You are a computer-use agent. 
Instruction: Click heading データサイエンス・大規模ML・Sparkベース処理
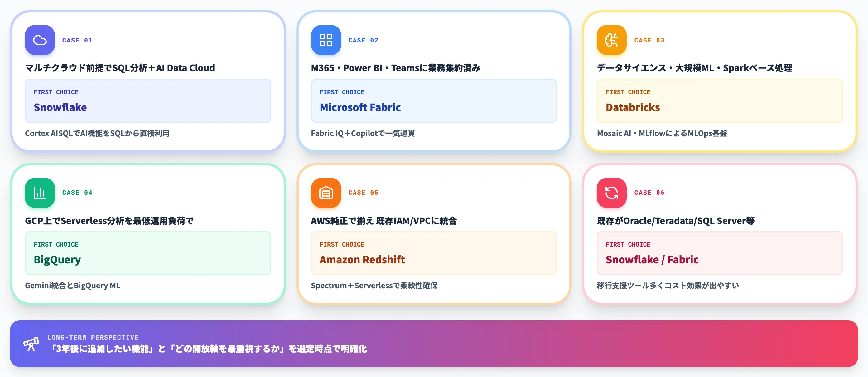694,68
